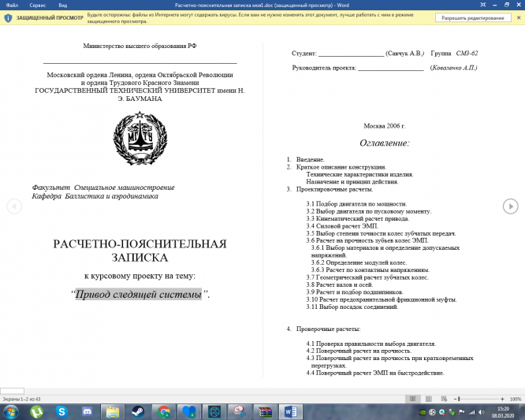Click Кафедра Баллистика и аэродинамика line
Viewport: 525px width, 420px height.
pos(95,196)
